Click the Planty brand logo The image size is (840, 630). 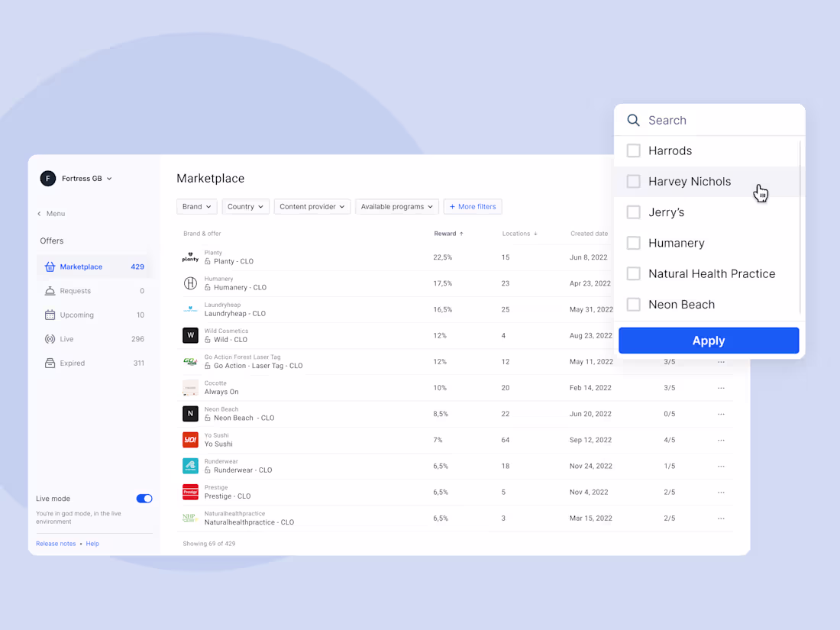tap(190, 257)
